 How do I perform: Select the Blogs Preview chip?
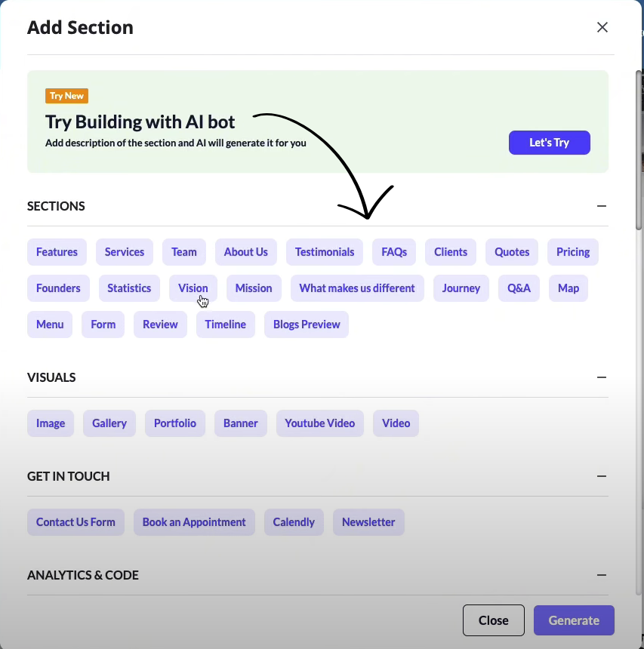307,324
